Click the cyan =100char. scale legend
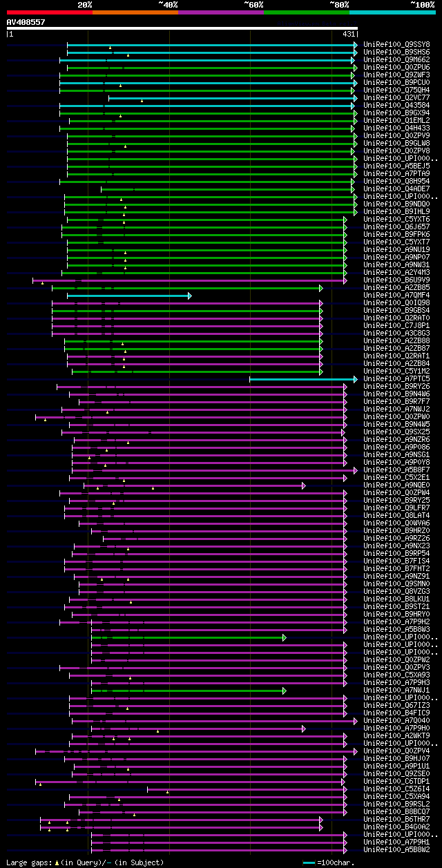Image resolution: width=442 pixels, height=868 pixels. 329,862
